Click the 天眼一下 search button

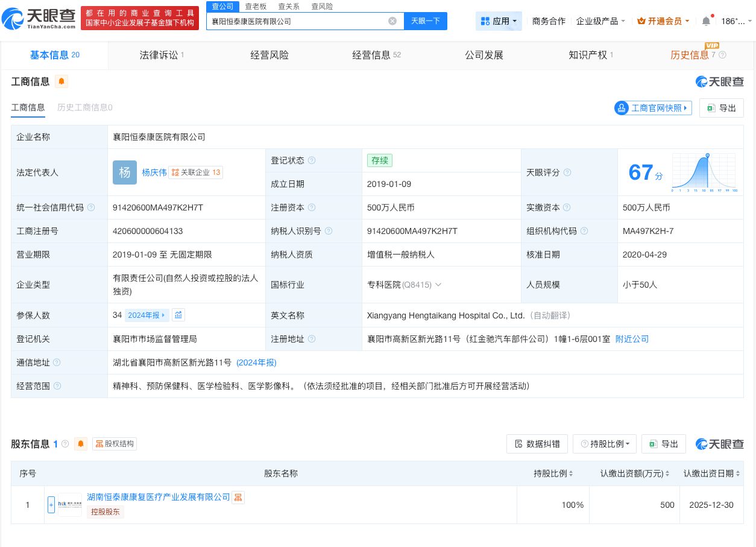point(424,21)
